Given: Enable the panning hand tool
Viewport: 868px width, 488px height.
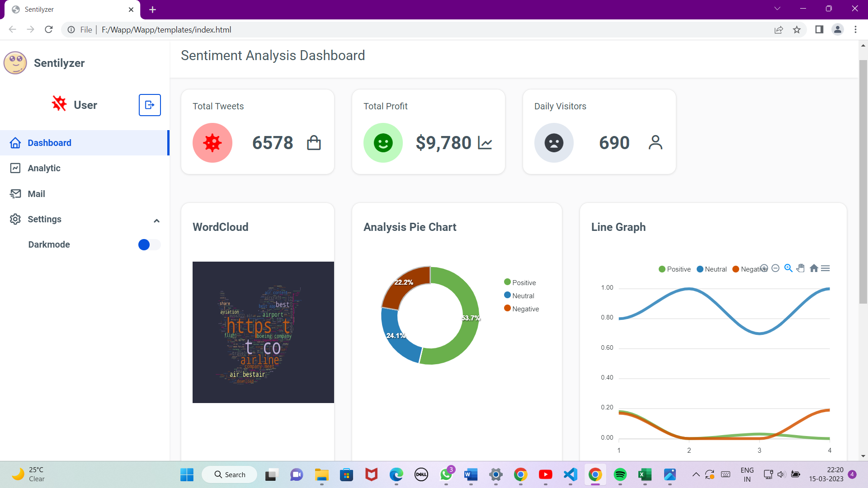Looking at the screenshot, I should [801, 268].
